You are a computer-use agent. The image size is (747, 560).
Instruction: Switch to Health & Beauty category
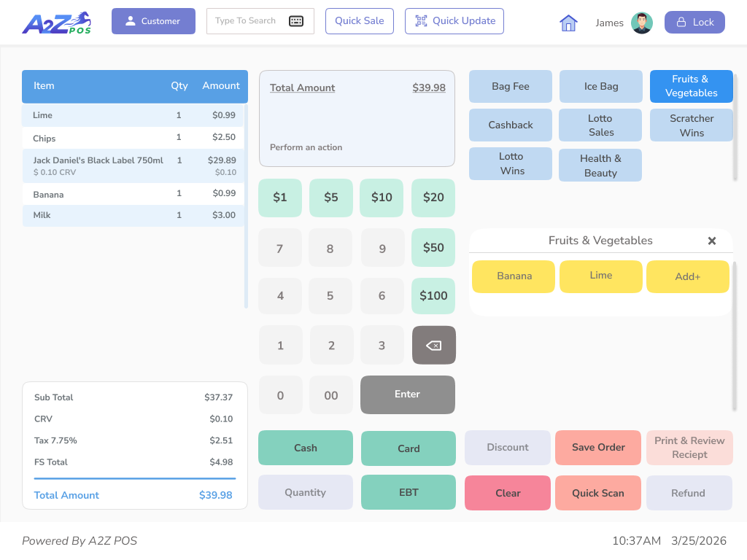click(x=600, y=165)
